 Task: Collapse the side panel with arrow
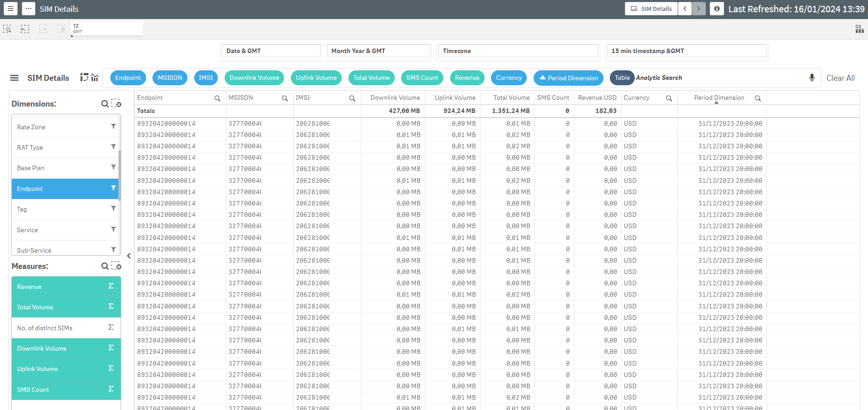[x=129, y=256]
